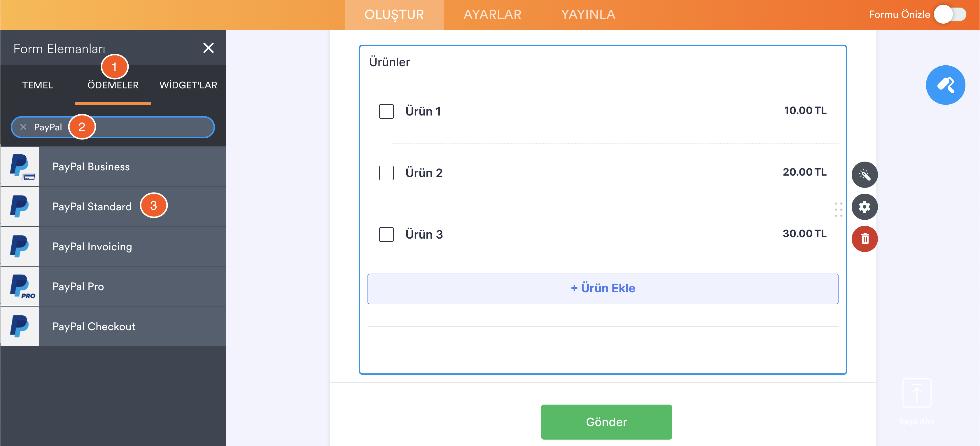Image resolution: width=980 pixels, height=446 pixels.
Task: Open field settings gear icon
Action: [864, 207]
